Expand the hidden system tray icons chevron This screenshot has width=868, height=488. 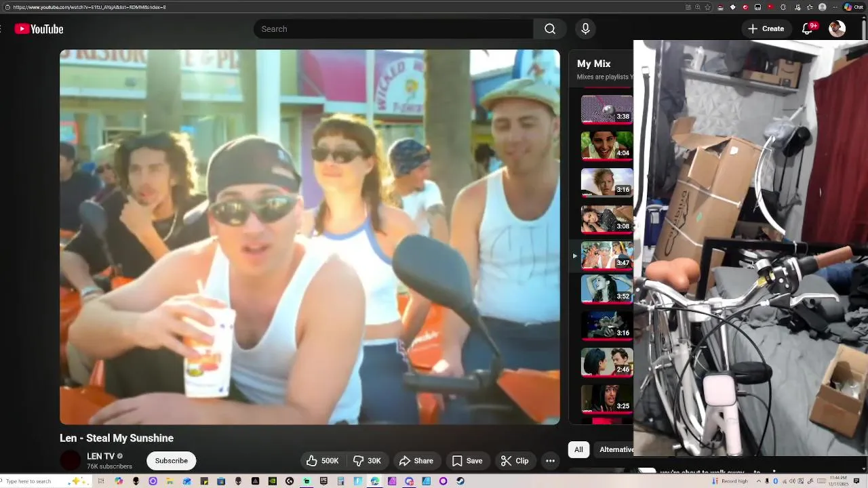click(759, 481)
